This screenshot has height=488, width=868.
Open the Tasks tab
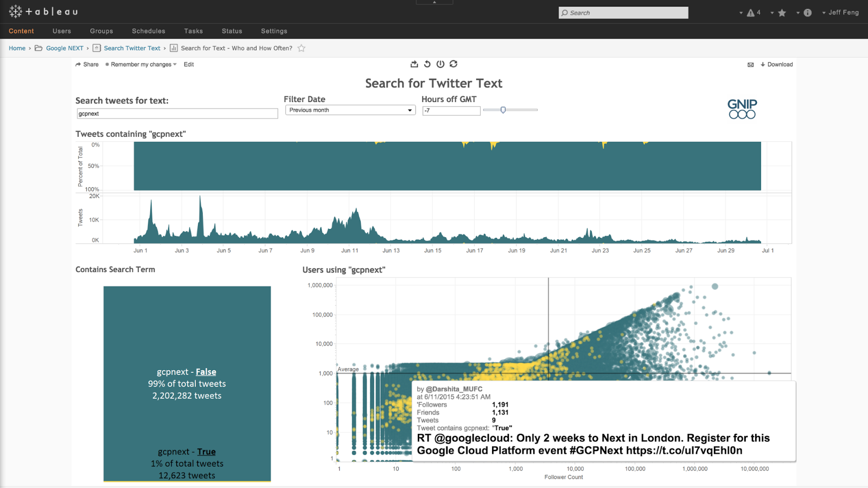pos(193,31)
